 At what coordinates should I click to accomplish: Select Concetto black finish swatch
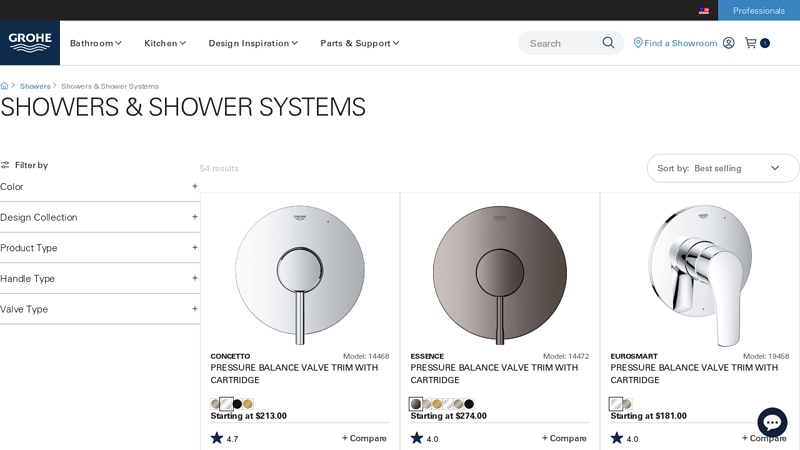point(237,404)
